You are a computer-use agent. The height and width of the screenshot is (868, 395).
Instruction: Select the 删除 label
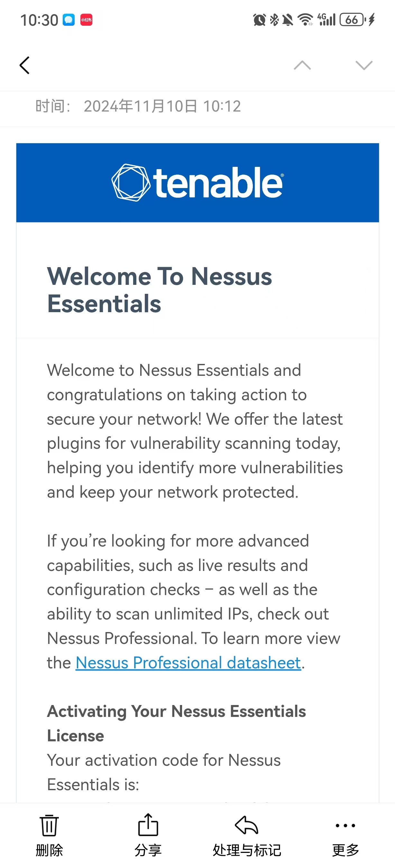point(49,850)
